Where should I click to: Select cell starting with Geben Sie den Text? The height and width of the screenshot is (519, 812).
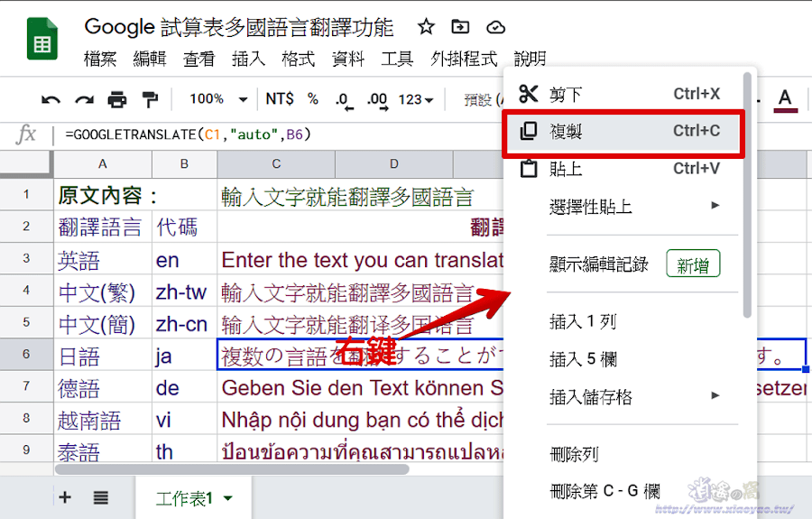pos(360,387)
